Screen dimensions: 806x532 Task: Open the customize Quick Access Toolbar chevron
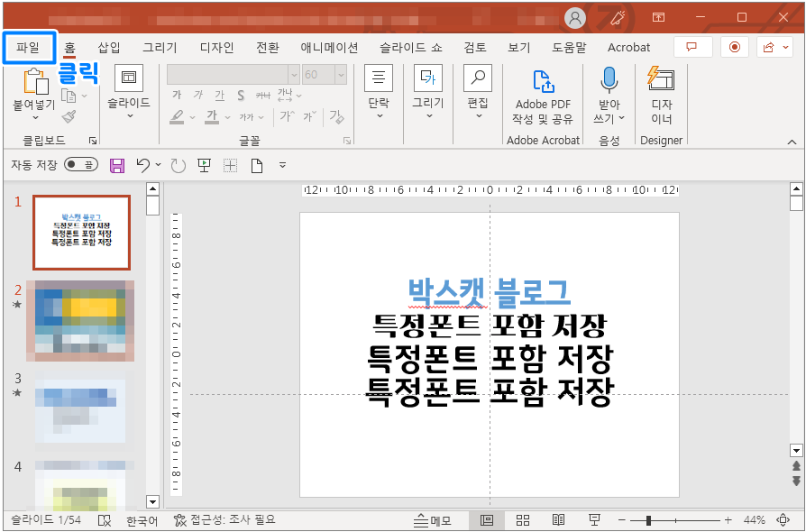(282, 164)
